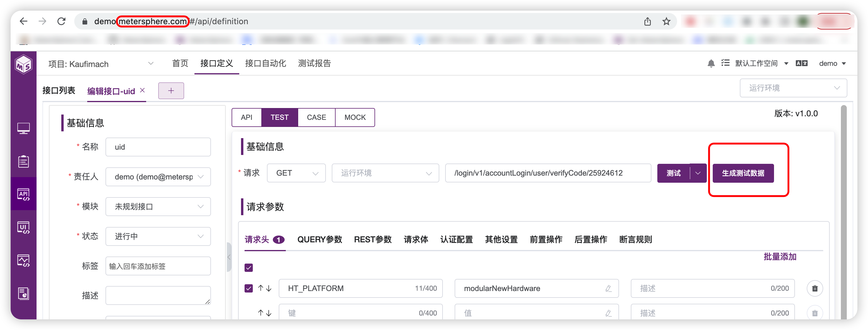Click the 生成测试数据 button
The width and height of the screenshot is (868, 330).
[743, 173]
